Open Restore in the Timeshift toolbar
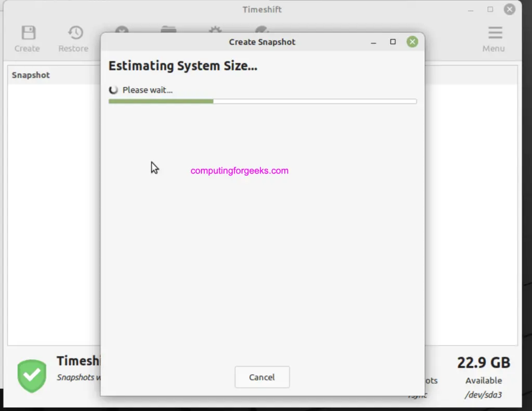 (74, 38)
